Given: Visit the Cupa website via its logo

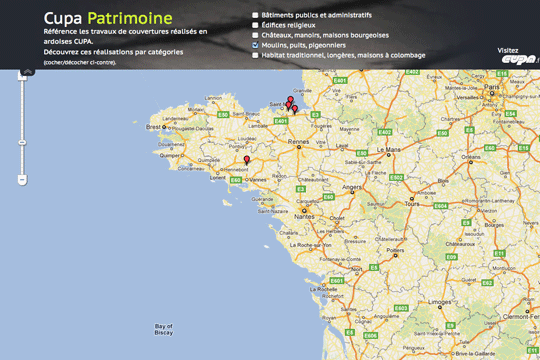Looking at the screenshot, I should click(520, 60).
